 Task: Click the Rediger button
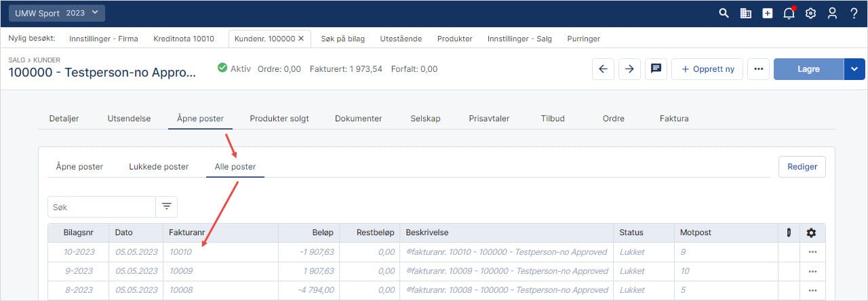pyautogui.click(x=802, y=167)
